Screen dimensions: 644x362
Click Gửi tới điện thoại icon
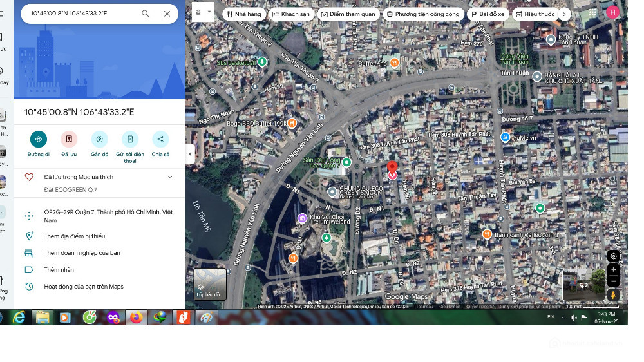tap(130, 139)
